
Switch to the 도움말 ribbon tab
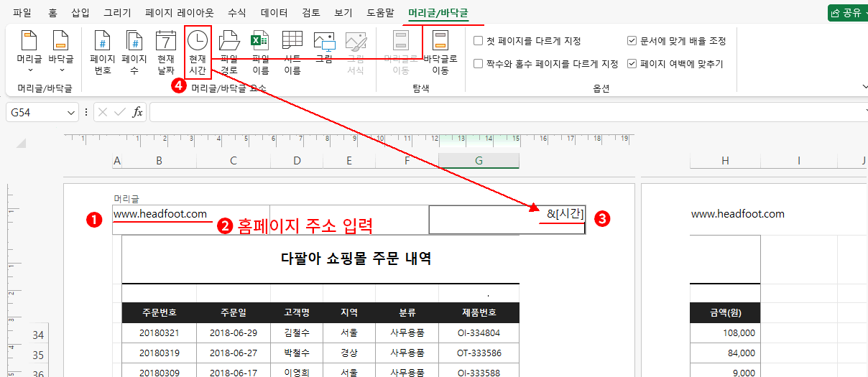(x=381, y=13)
